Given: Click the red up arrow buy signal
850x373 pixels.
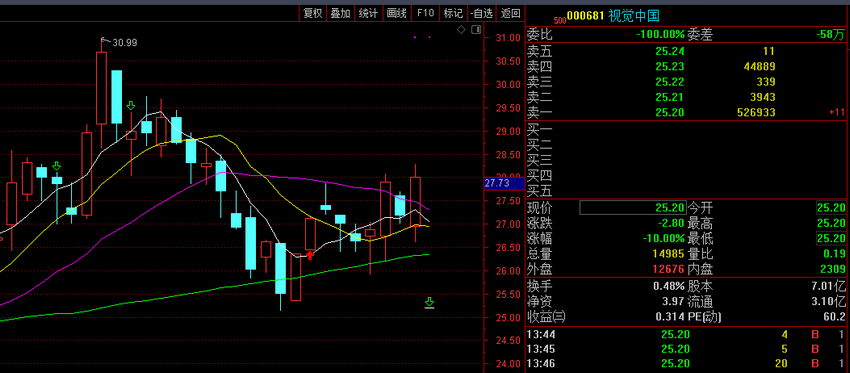Looking at the screenshot, I should (x=310, y=255).
